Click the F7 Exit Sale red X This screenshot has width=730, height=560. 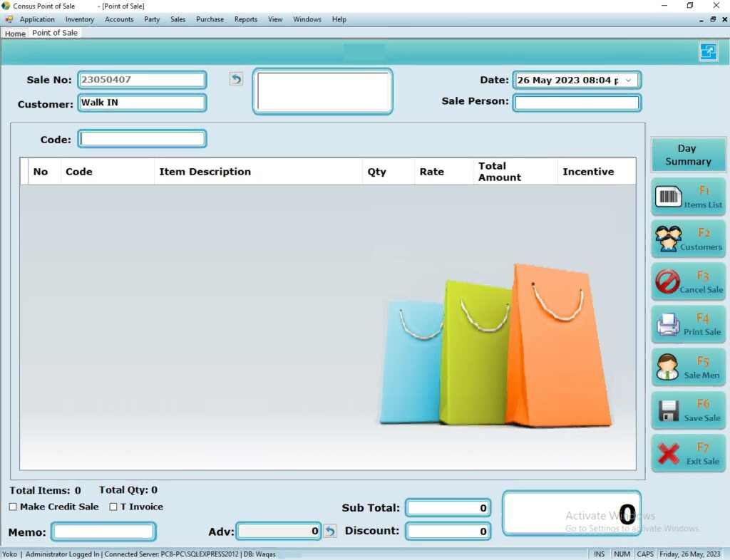[668, 453]
